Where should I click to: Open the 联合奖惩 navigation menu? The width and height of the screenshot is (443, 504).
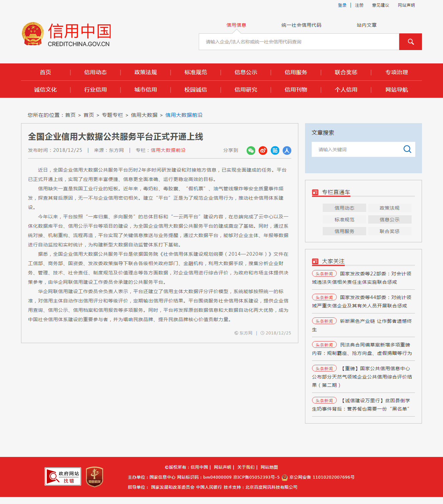click(x=346, y=72)
